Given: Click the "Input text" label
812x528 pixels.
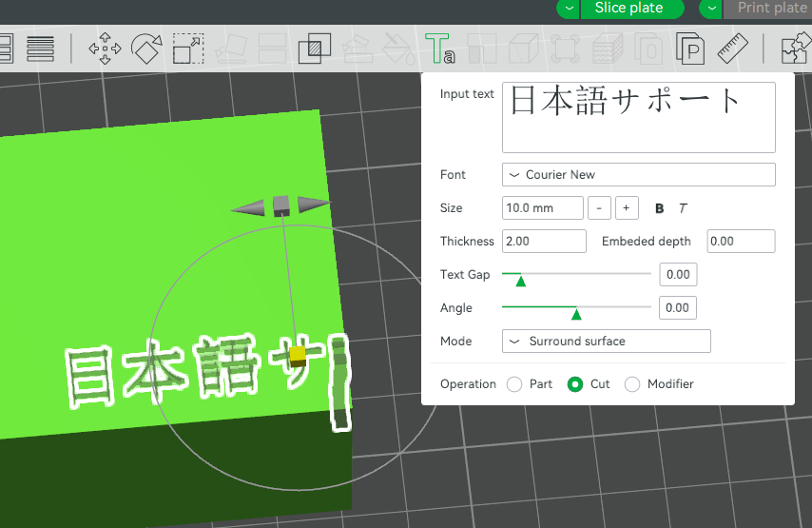Looking at the screenshot, I should point(467,94).
